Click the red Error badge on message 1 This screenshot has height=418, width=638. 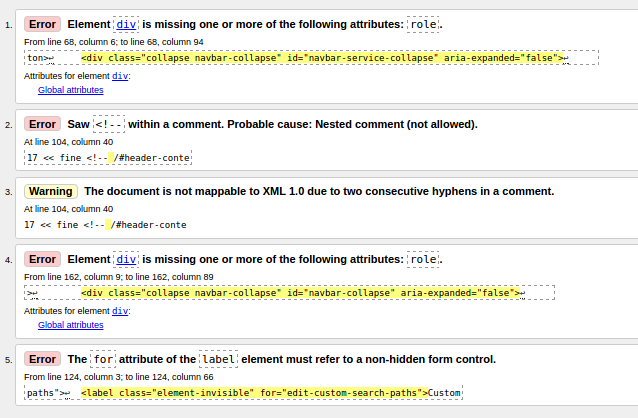tap(42, 23)
